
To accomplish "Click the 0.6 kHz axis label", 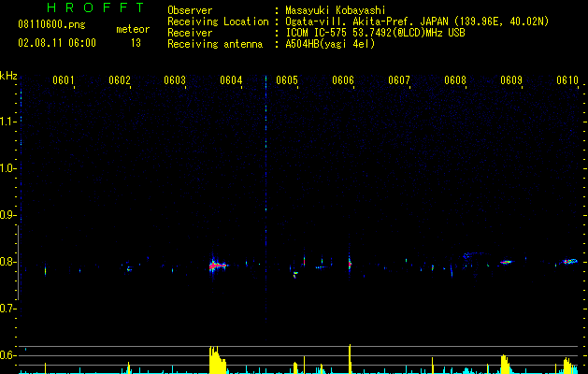I will 8,355.
